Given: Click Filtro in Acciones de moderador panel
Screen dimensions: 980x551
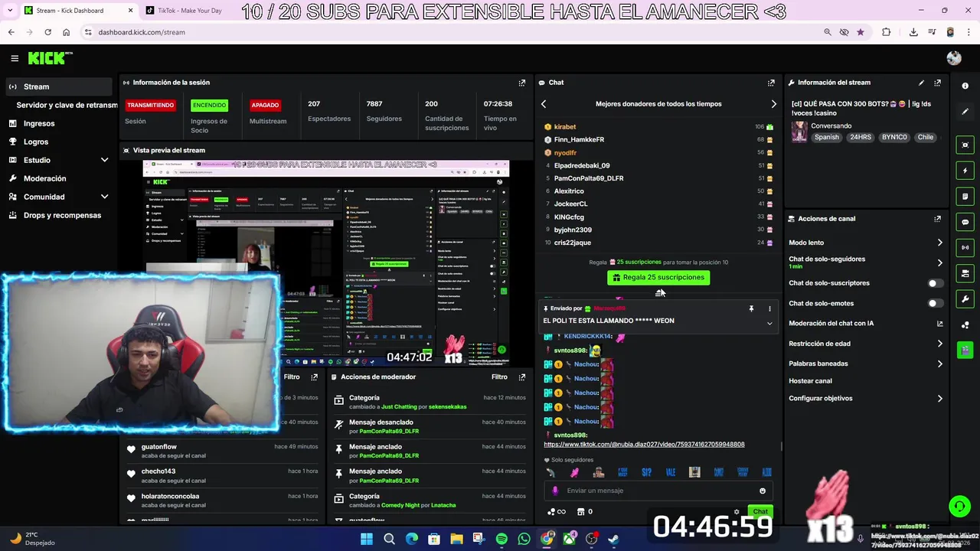Looking at the screenshot, I should click(499, 377).
